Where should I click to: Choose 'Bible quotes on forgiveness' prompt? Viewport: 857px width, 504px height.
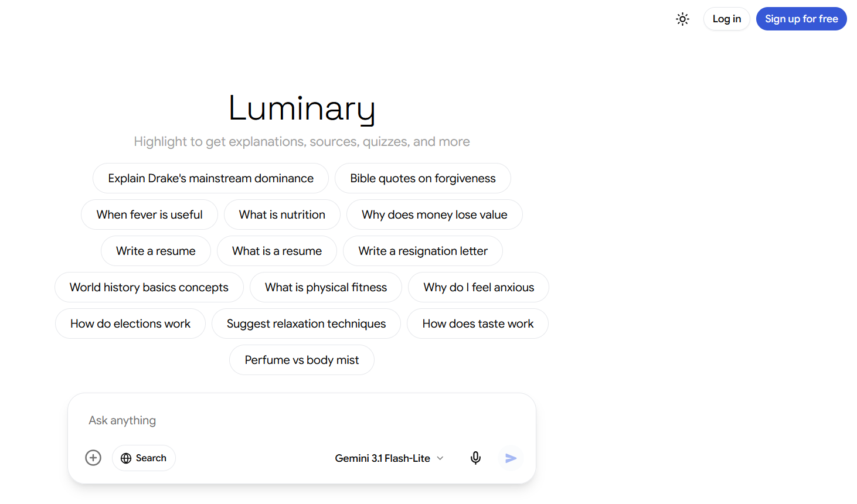pyautogui.click(x=423, y=178)
